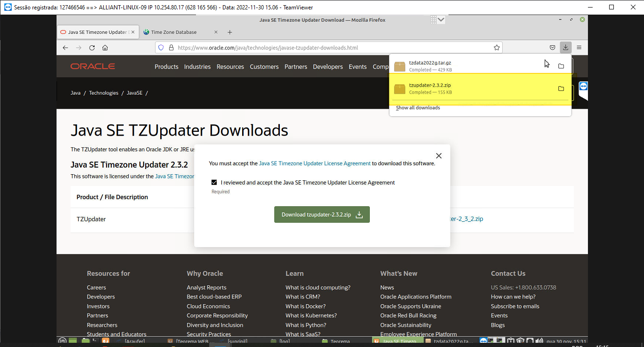Expand the TeamViewer session toolbar chevron
644x347 pixels.
pyautogui.click(x=441, y=20)
